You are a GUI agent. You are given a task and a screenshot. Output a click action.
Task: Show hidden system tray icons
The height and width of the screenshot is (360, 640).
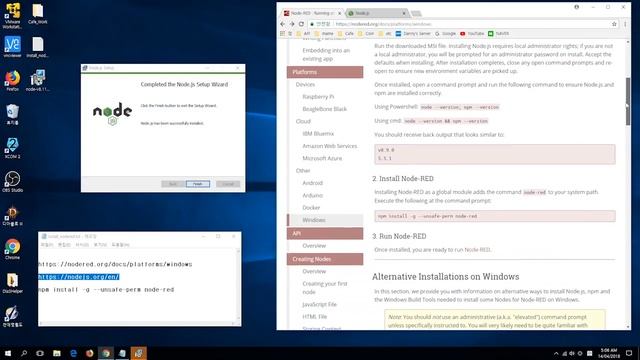[556, 353]
